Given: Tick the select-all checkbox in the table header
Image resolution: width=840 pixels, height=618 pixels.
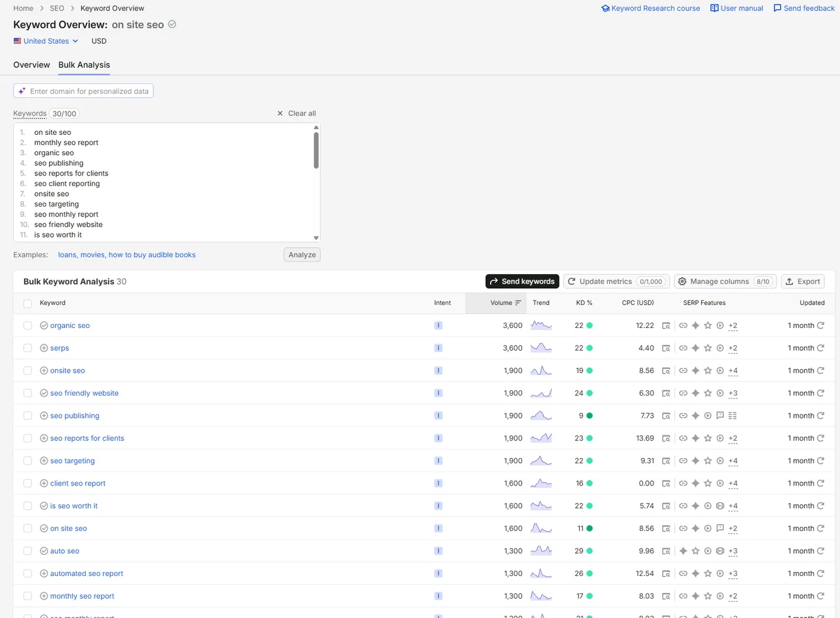Looking at the screenshot, I should [27, 303].
